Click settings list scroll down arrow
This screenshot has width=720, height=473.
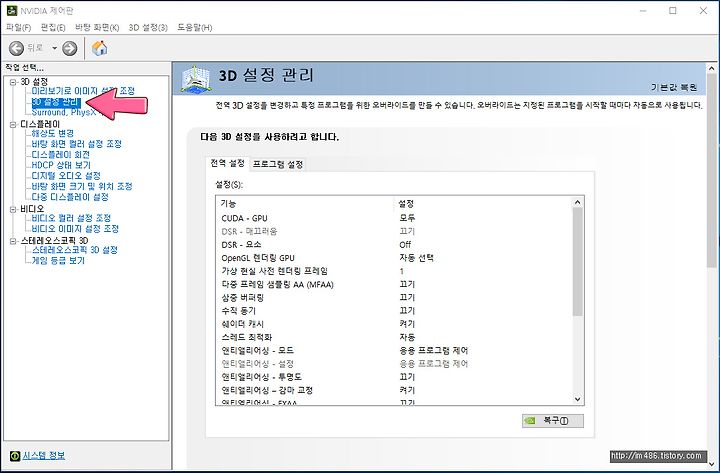click(578, 399)
